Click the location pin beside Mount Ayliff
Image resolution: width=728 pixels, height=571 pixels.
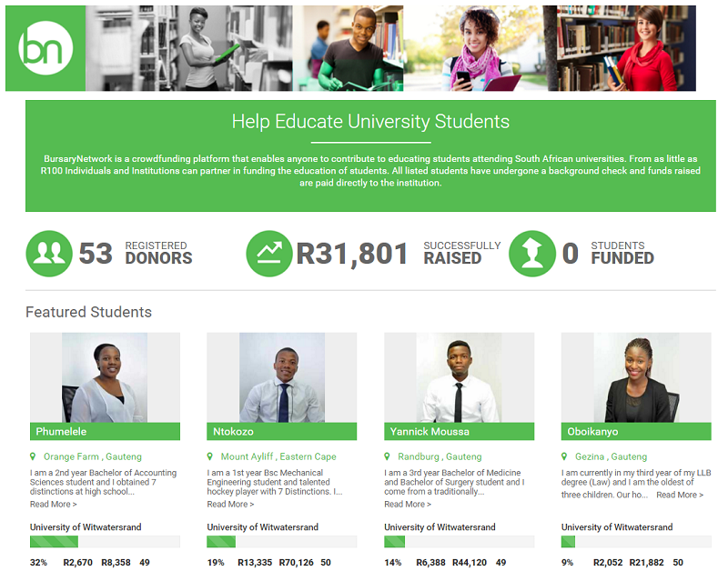click(x=210, y=456)
